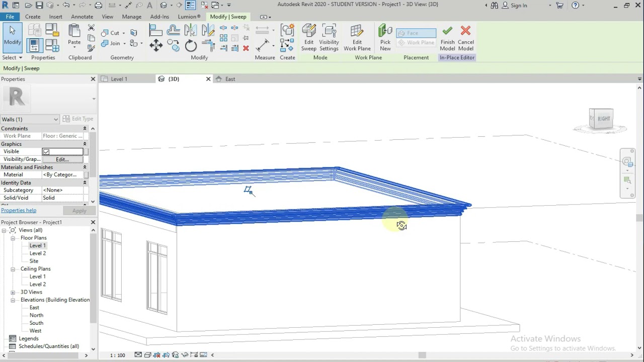Collapse the Ceiling Plans tree node
This screenshot has width=644, height=362.
click(x=13, y=269)
